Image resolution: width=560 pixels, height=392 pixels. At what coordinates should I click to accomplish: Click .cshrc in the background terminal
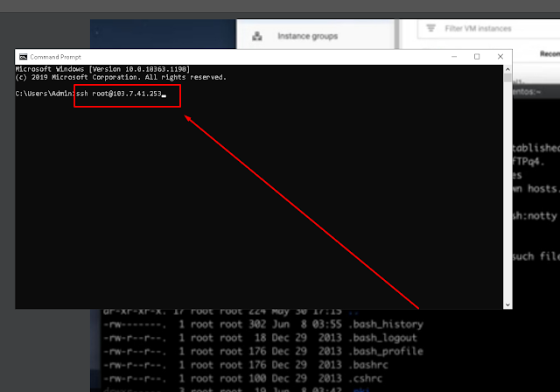[x=366, y=378]
